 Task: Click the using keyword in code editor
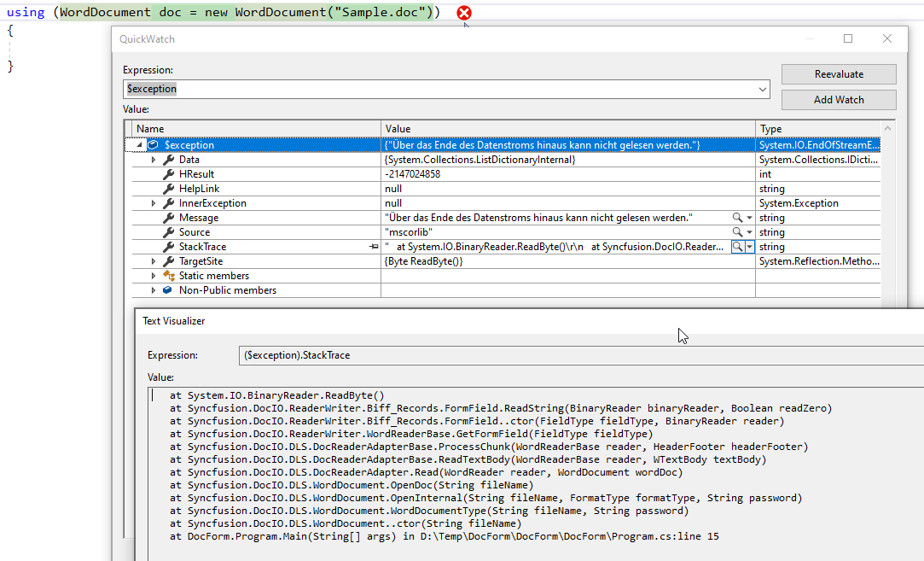pos(26,13)
